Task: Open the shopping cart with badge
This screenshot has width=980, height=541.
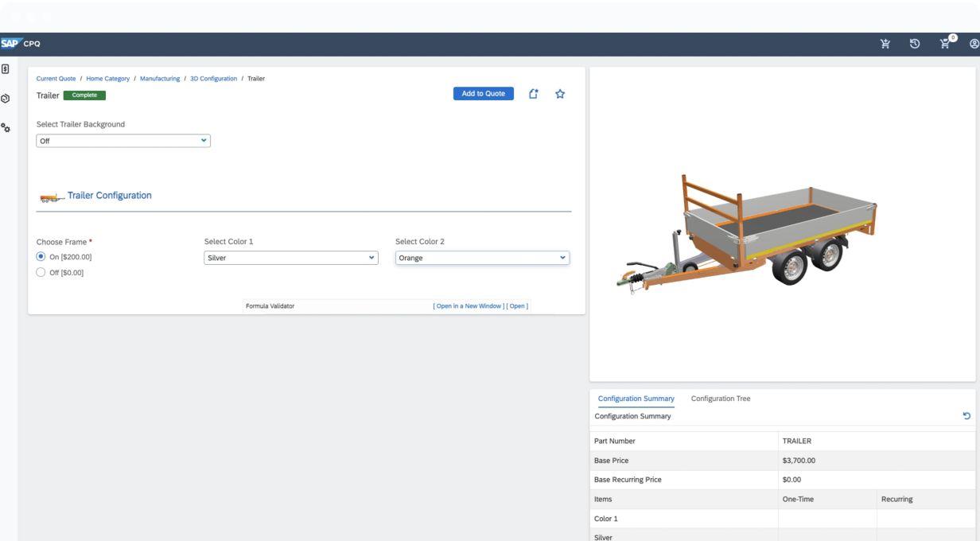Action: pyautogui.click(x=946, y=44)
